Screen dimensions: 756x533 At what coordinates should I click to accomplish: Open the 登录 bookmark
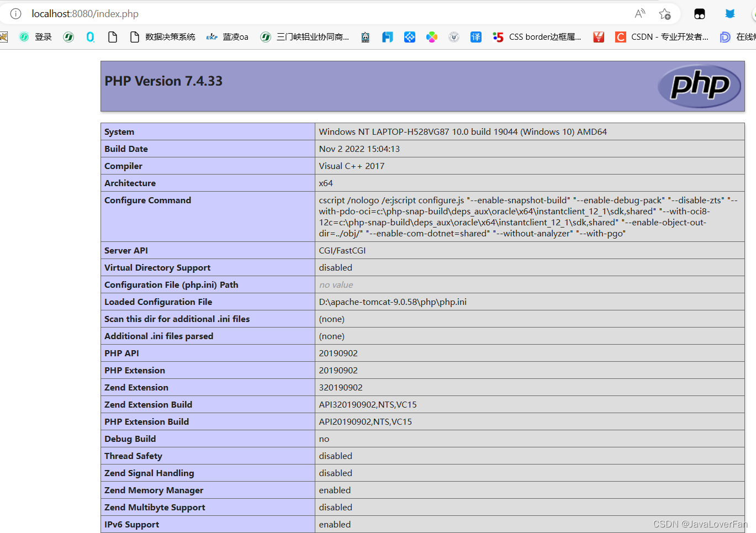(x=35, y=37)
